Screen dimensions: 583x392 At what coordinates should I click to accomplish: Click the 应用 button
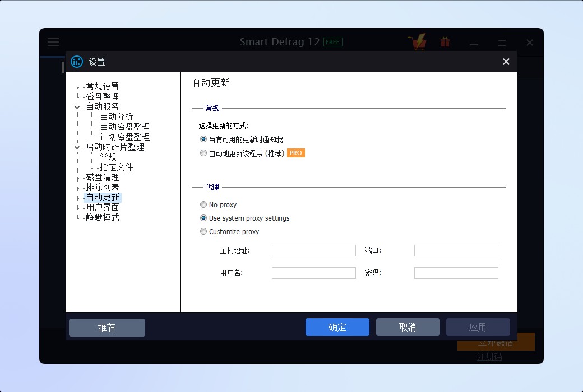click(x=478, y=327)
